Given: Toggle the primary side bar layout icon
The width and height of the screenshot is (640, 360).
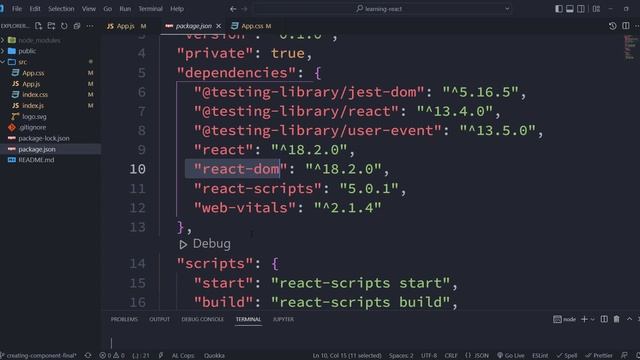Looking at the screenshot, I should (x=559, y=9).
